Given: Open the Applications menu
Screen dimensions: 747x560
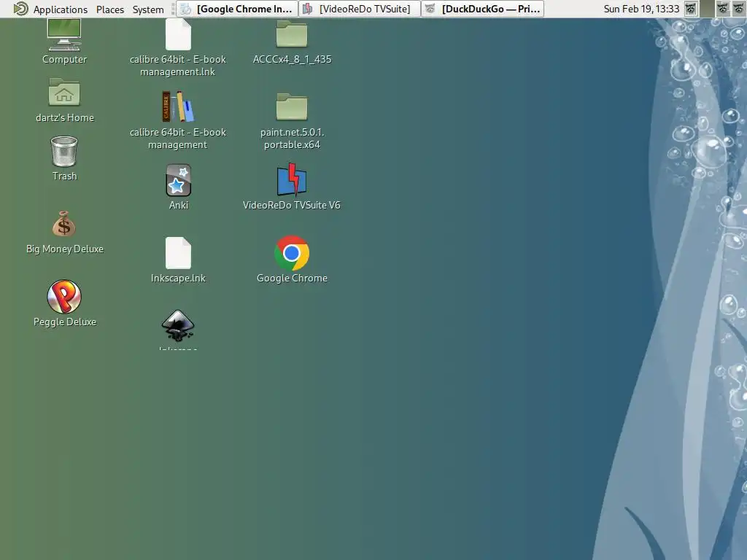Looking at the screenshot, I should pyautogui.click(x=60, y=9).
